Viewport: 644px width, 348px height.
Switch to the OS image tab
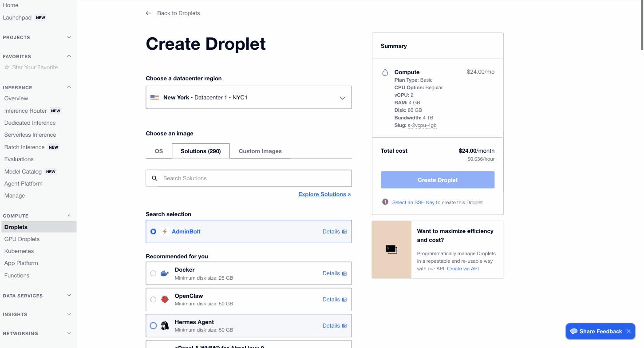click(x=159, y=151)
